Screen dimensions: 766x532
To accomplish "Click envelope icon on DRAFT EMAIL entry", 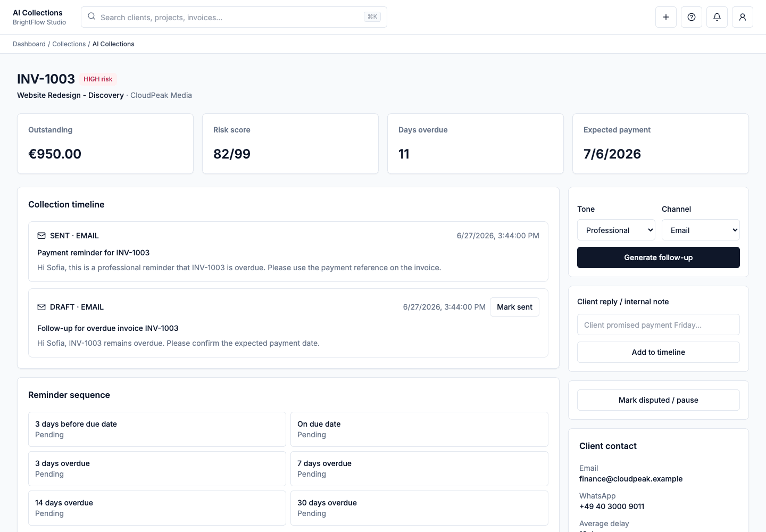I will (x=41, y=307).
